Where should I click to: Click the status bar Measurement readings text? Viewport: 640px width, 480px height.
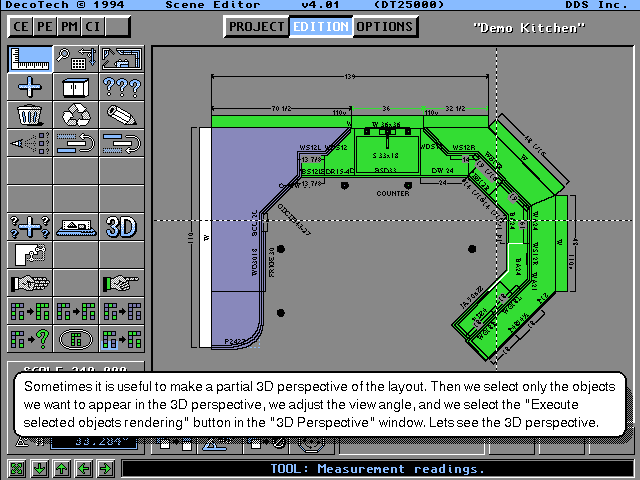pos(378,469)
